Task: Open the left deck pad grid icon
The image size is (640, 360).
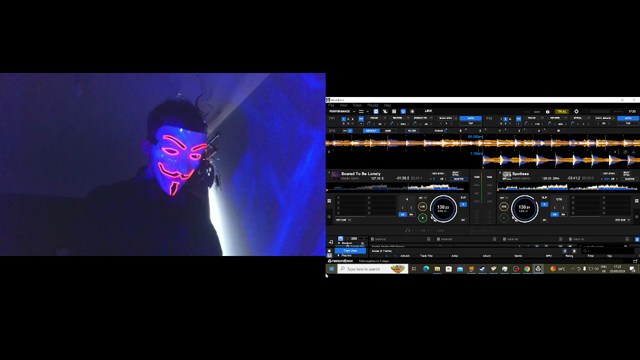Action: coord(329,201)
